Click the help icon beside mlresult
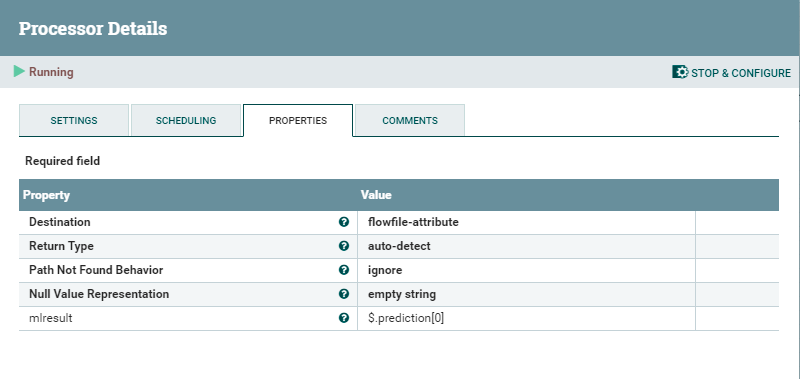 (344, 318)
